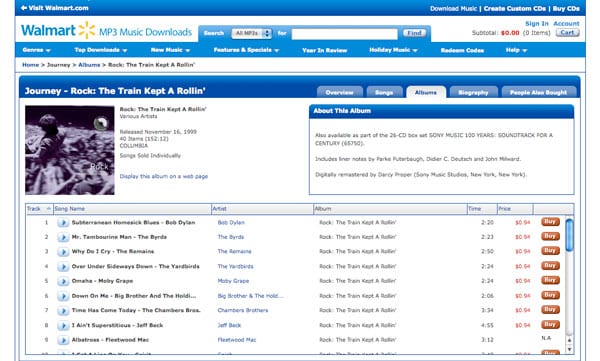Open Redeem Codes page
600x361 pixels.
click(462, 51)
